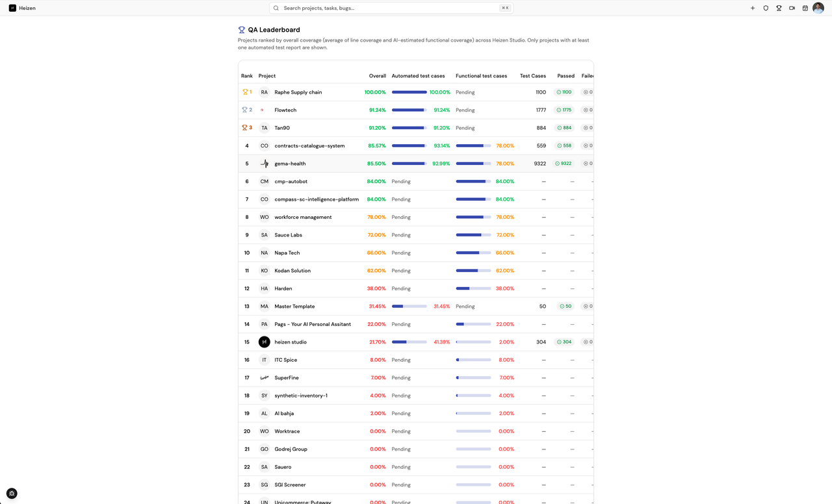Click Pags - Your AI Personal Assitant name
This screenshot has height=504, width=832.
(x=313, y=324)
